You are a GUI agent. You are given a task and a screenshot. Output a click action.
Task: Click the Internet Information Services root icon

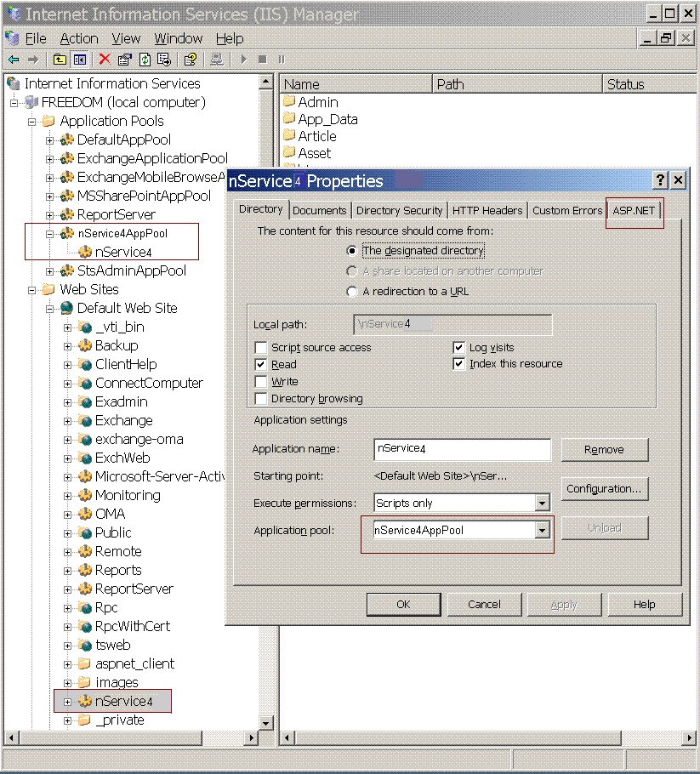[14, 83]
